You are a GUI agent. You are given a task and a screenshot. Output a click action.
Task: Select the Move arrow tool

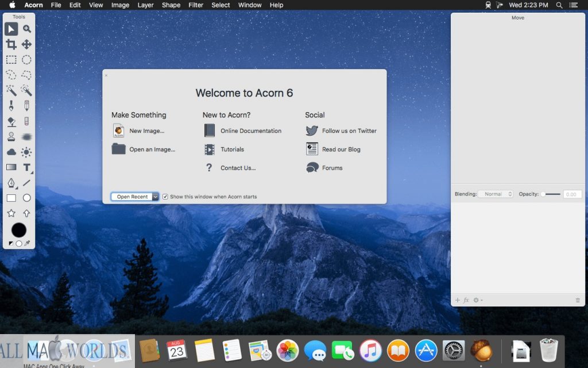point(11,29)
